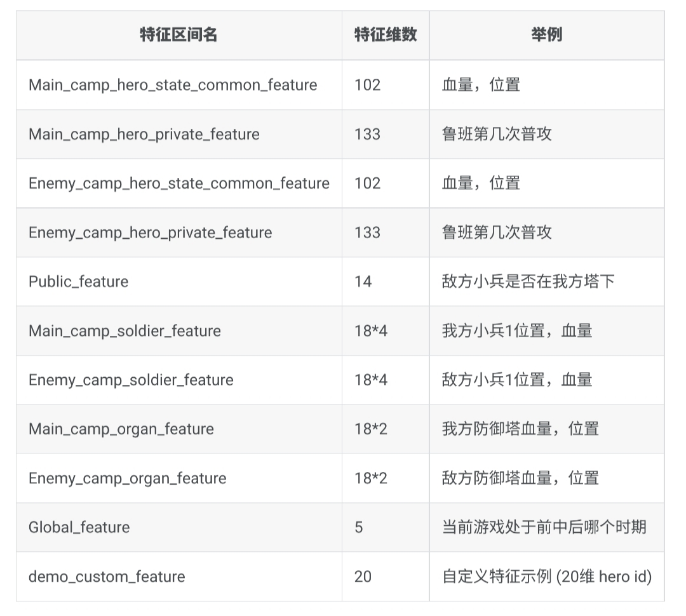The image size is (686, 616).
Task: Click the dimension value 20 for demo_custom_feature
Action: (x=363, y=577)
